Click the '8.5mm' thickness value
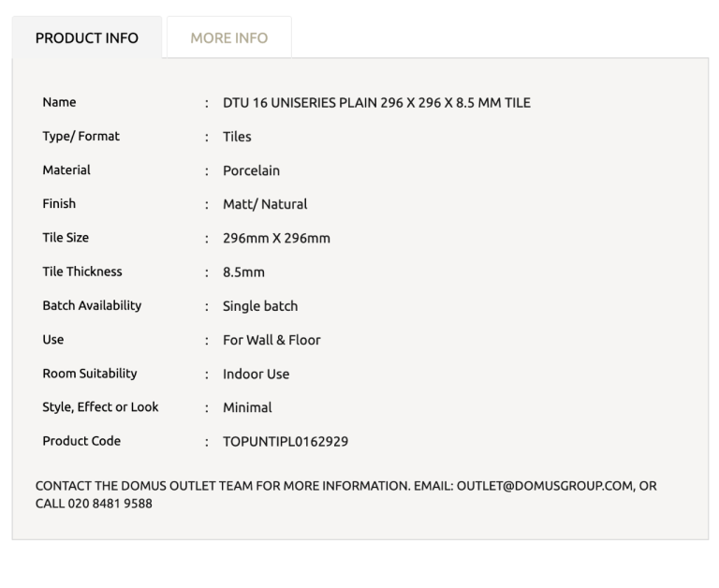719x588 pixels. 243,272
